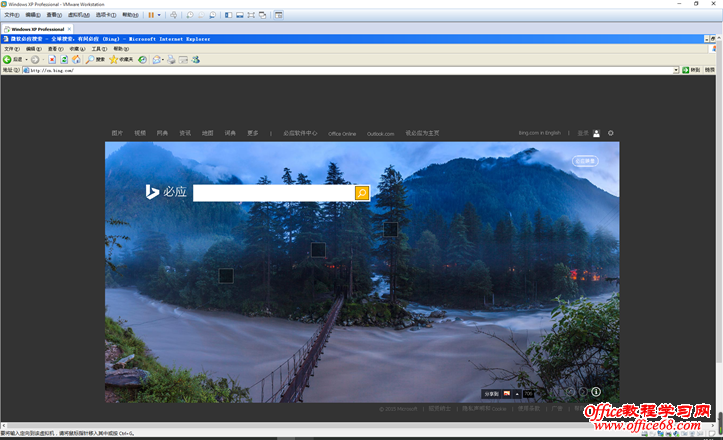Image resolution: width=723 pixels, height=440 pixels.
Task: Switch to Windows XP Professional VM tab
Action: coord(38,29)
